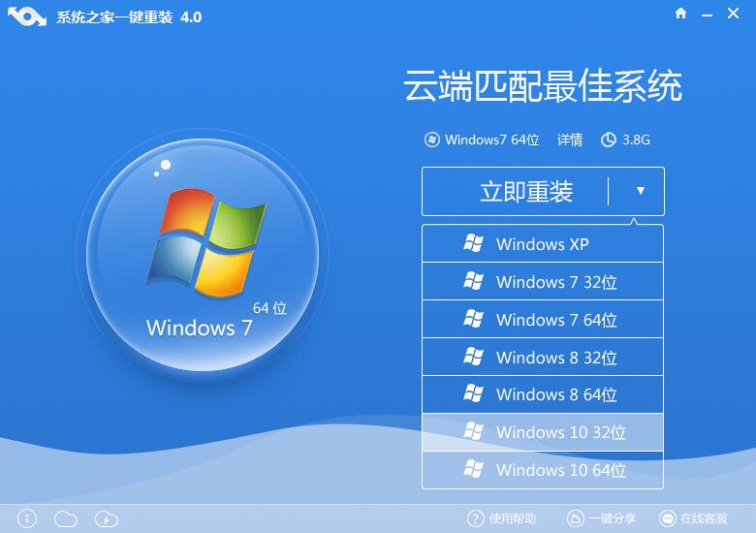The width and height of the screenshot is (756, 533).
Task: Click the 系统之家一键重装 4.0 title
Action: [x=129, y=17]
